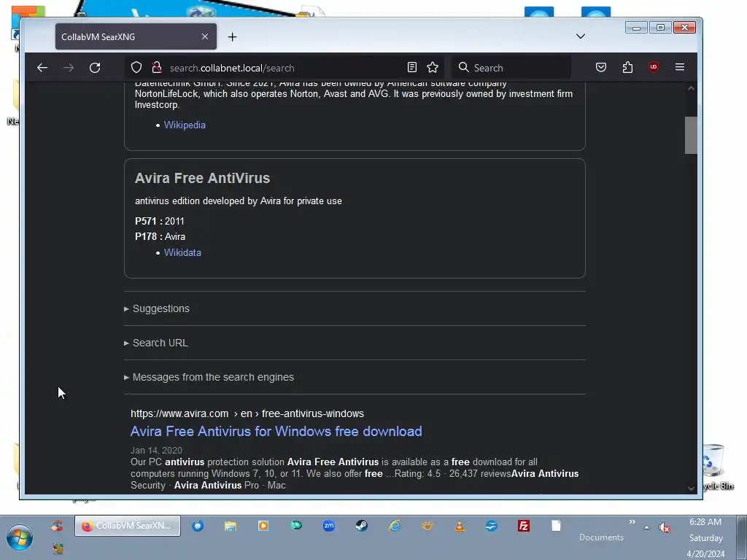747x560 pixels.
Task: Launch the media player taskbar icon
Action: click(x=263, y=526)
